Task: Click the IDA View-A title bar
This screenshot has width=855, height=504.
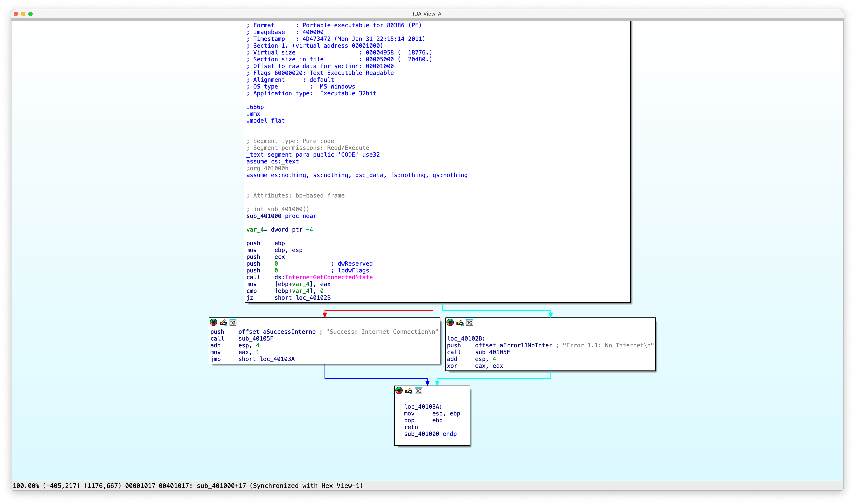Action: (427, 14)
